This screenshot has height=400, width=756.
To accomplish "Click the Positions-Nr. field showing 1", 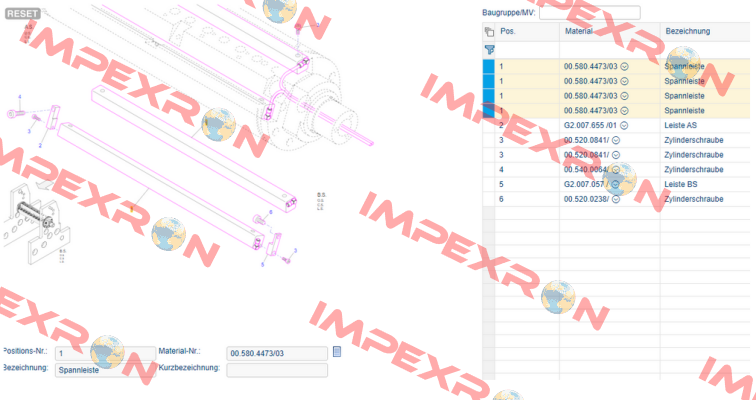I will coord(105,354).
